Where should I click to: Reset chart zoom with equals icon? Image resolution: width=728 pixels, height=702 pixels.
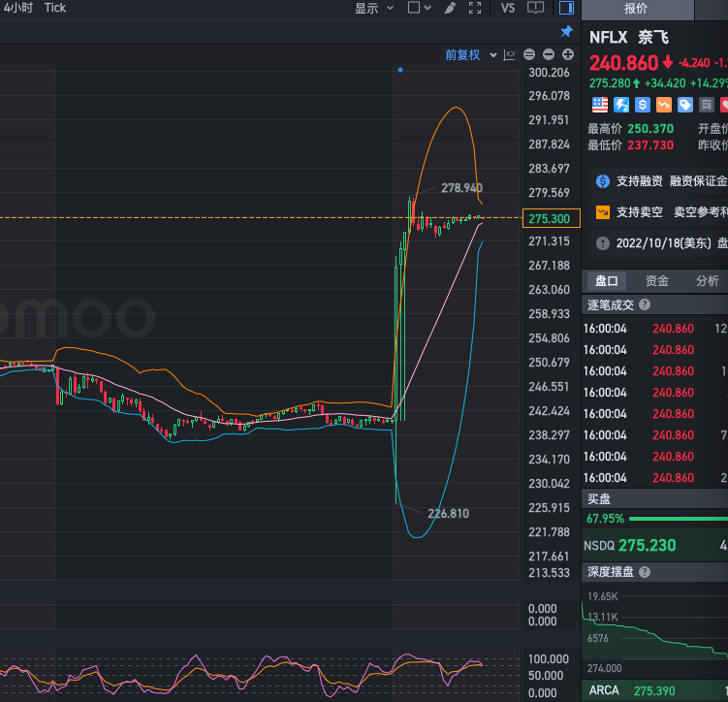tap(529, 55)
